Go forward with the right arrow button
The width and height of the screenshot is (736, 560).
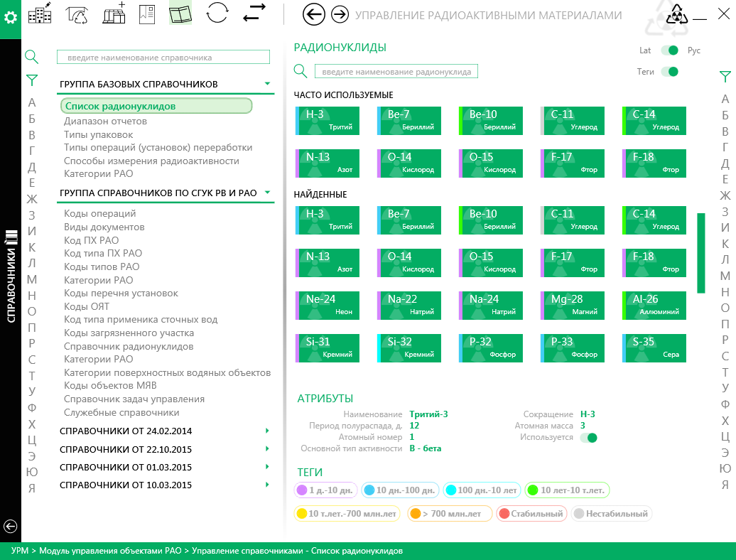[340, 14]
